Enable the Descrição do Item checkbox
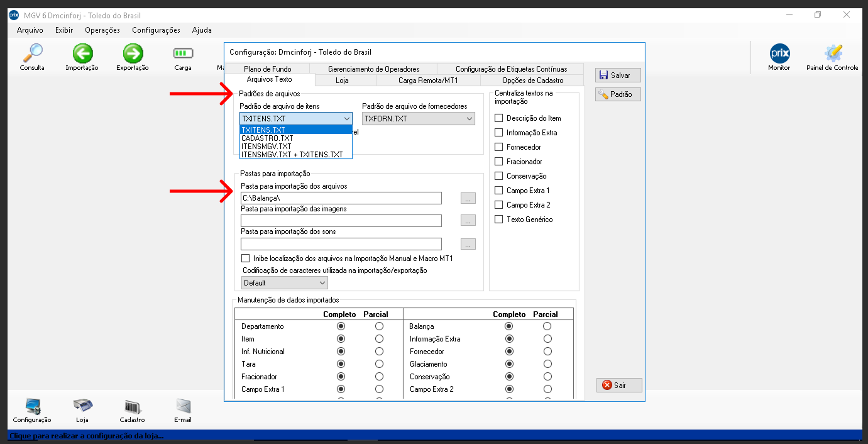 point(499,118)
